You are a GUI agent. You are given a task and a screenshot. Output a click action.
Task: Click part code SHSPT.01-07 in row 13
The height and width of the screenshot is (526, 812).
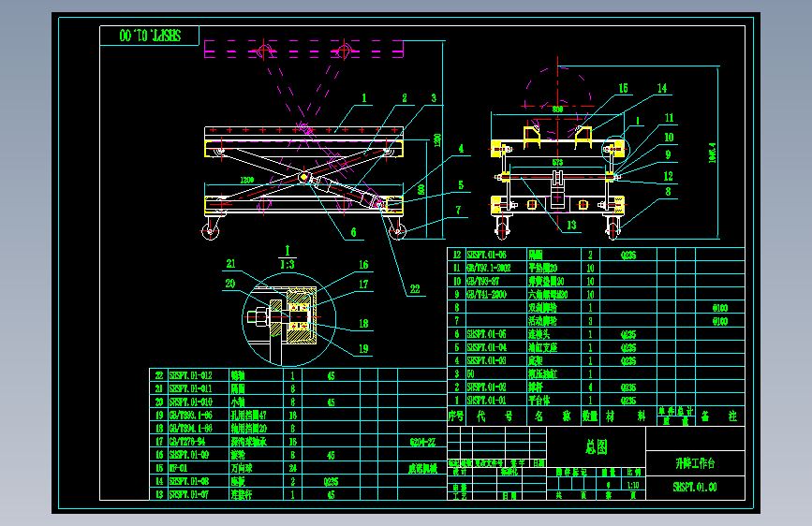coord(189,494)
